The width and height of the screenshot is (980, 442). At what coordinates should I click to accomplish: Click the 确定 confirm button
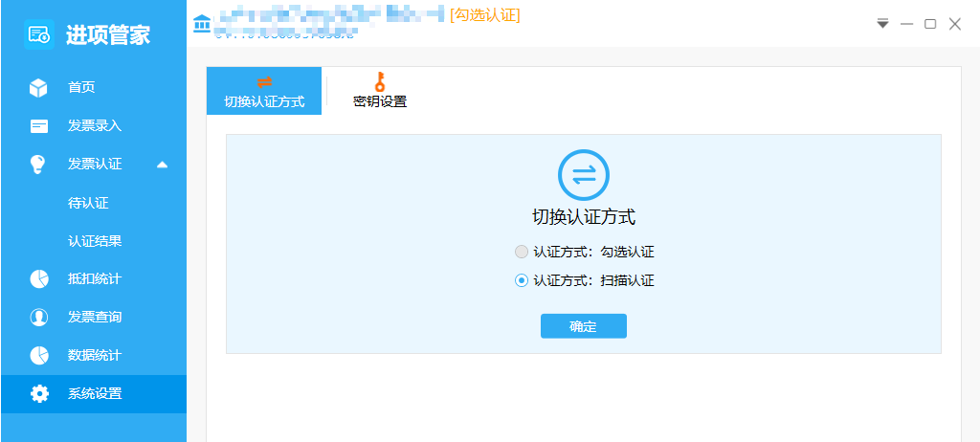583,326
